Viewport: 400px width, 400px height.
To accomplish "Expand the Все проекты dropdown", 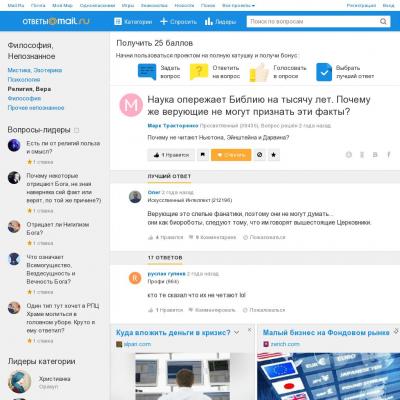I will (238, 6).
